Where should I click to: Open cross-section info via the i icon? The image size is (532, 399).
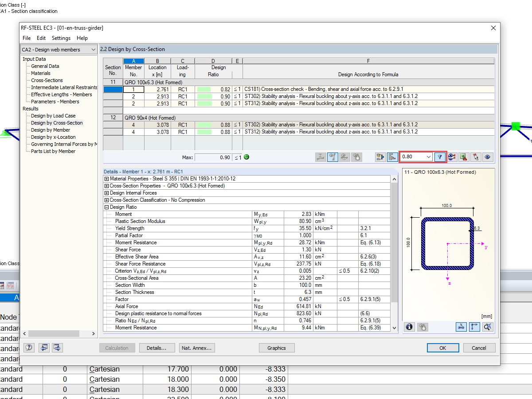click(x=409, y=327)
